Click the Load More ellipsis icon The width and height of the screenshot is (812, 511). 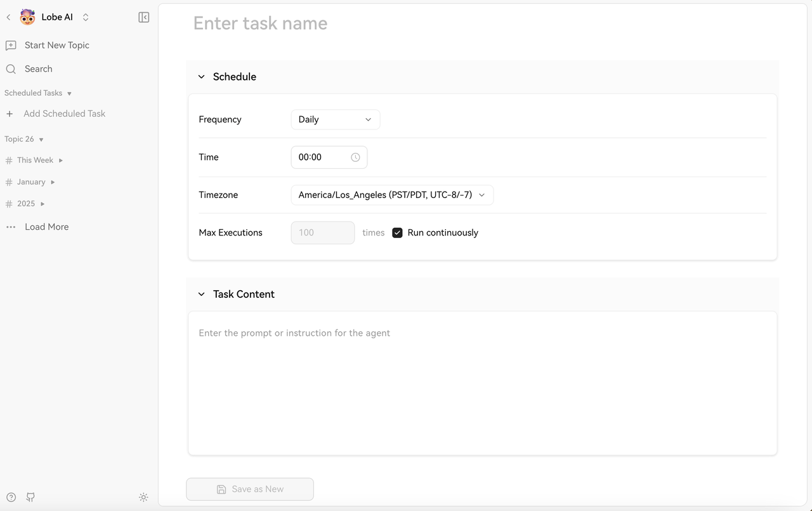point(10,227)
